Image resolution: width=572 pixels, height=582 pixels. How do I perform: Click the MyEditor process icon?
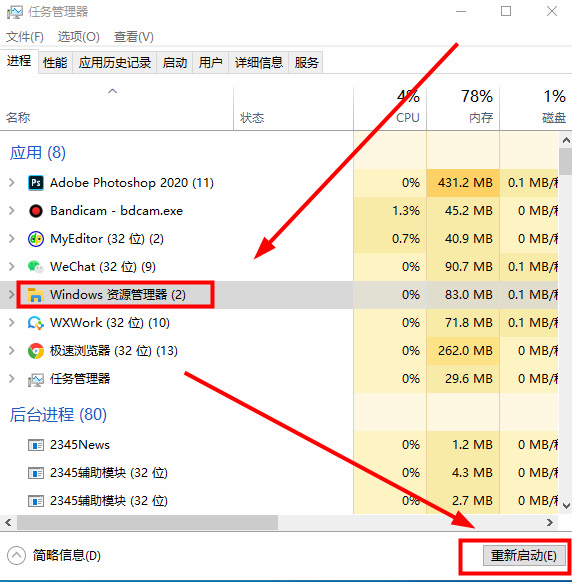point(36,239)
